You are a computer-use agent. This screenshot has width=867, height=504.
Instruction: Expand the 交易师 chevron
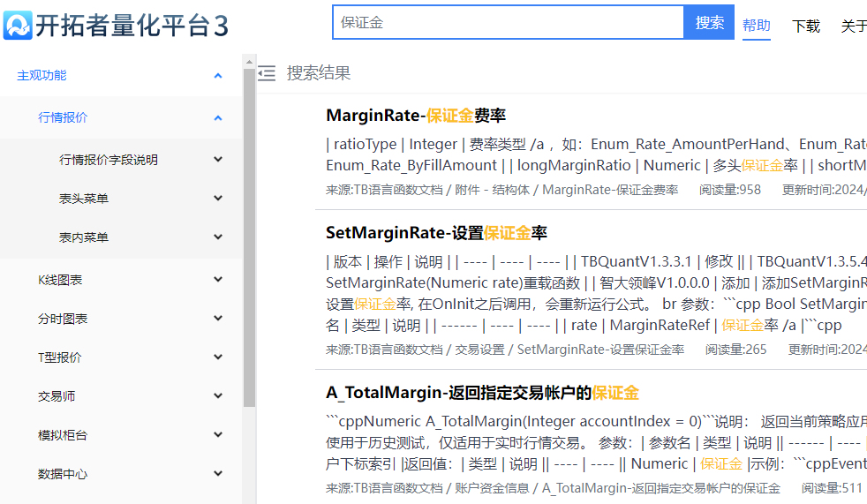(218, 395)
